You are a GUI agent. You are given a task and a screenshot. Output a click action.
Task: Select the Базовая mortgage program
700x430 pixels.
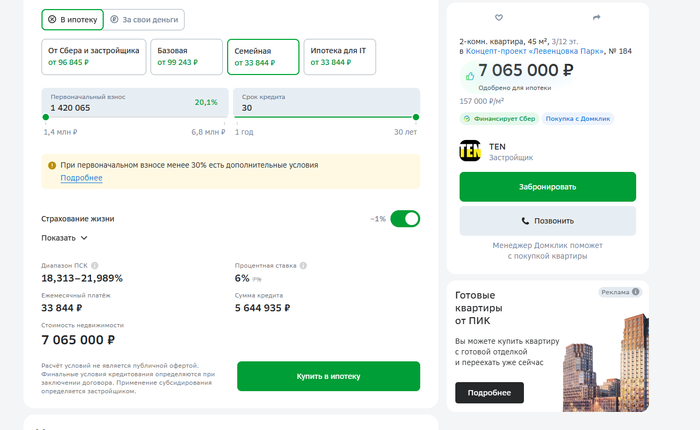(x=187, y=56)
